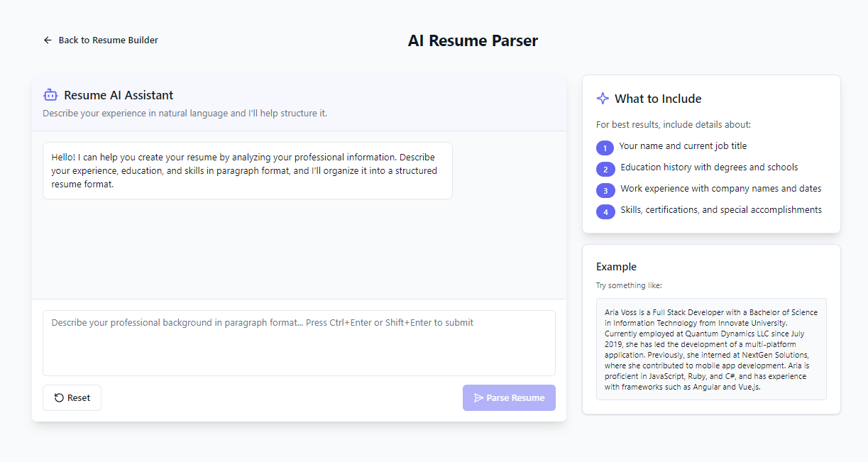
Task: Click the Try something like label
Action: tap(629, 285)
